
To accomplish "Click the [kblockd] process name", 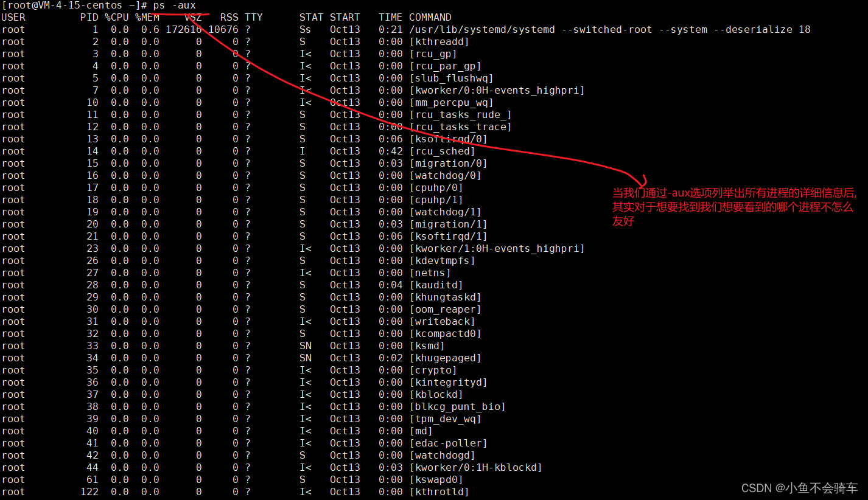I will click(436, 395).
